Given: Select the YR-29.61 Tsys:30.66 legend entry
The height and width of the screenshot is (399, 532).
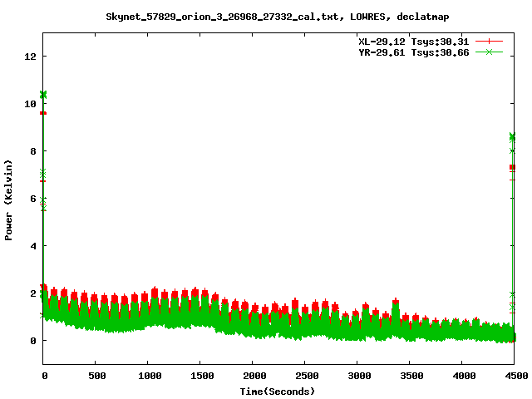Looking at the screenshot, I should (x=414, y=52).
